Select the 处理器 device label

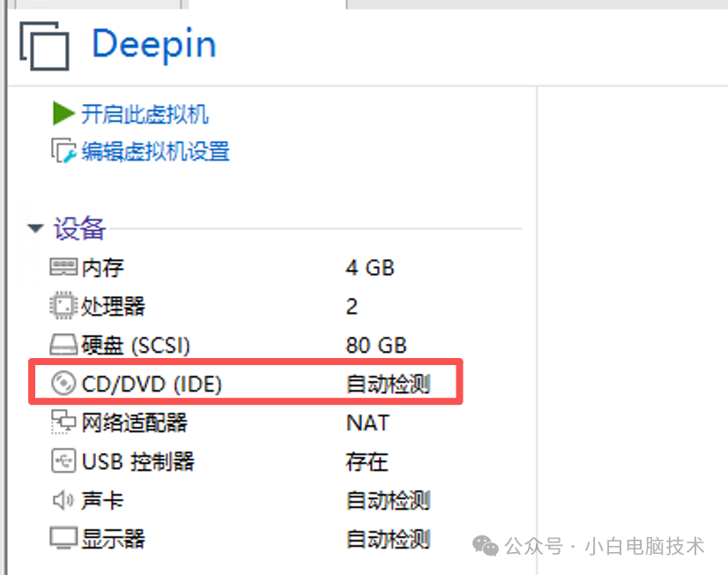point(113,307)
